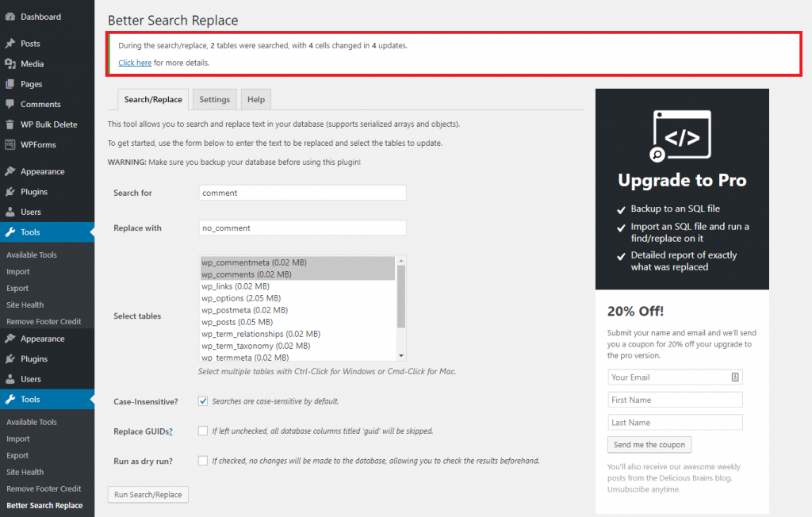Select wp_options in tables list

click(298, 298)
